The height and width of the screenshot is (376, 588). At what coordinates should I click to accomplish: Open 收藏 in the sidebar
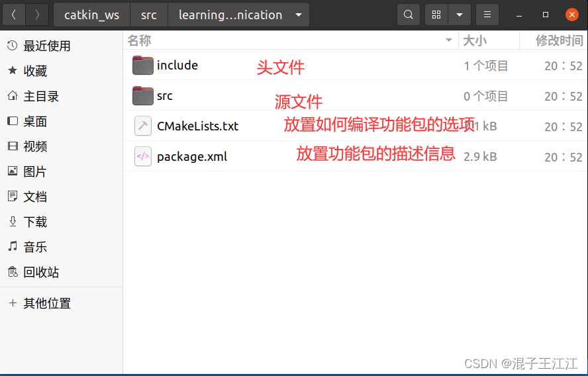click(35, 71)
